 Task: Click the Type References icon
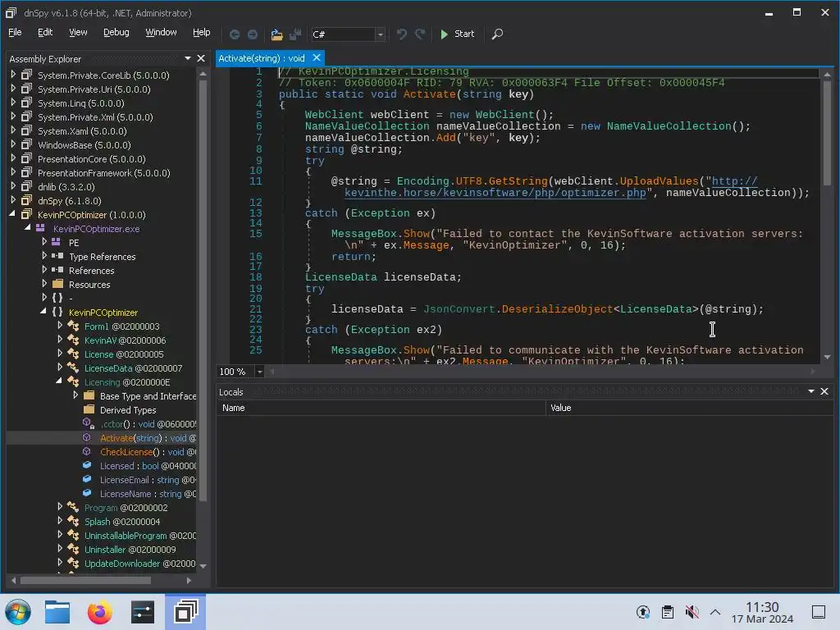tap(57, 256)
